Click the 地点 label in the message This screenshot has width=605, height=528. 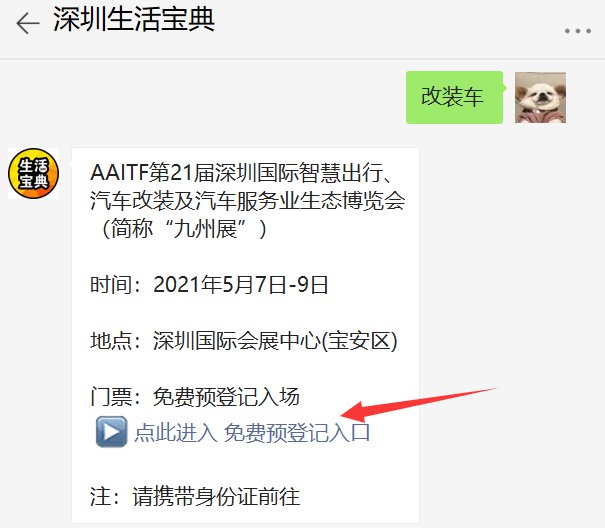(x=111, y=341)
